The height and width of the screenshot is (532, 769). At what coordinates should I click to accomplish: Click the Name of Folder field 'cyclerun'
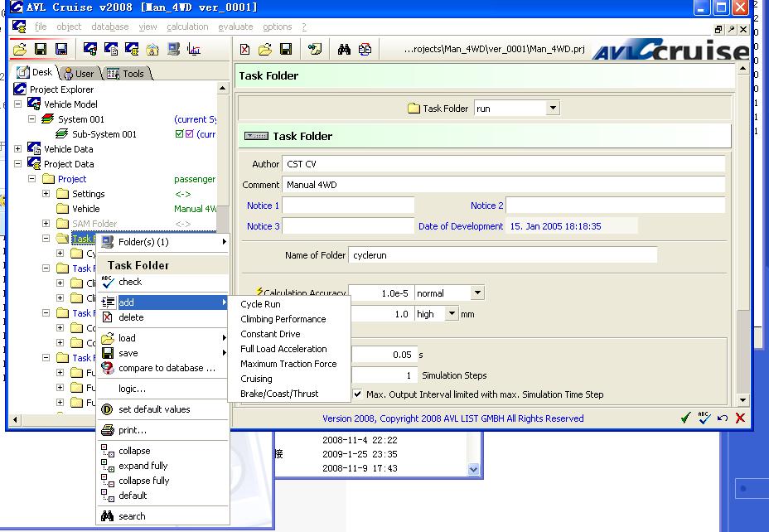[503, 255]
